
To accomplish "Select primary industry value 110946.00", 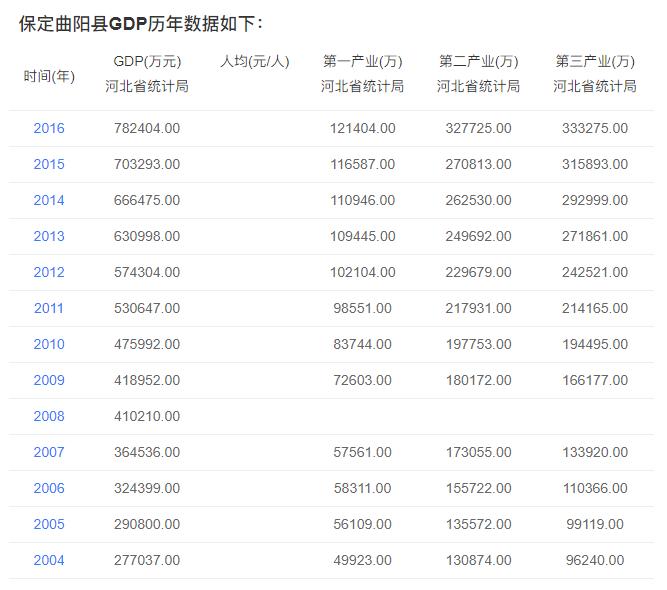I will pyautogui.click(x=363, y=200).
